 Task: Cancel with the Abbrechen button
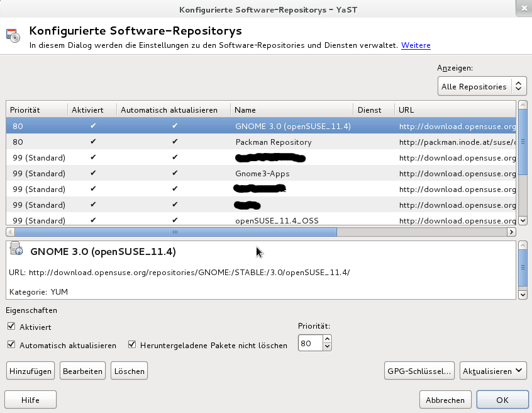pyautogui.click(x=445, y=400)
